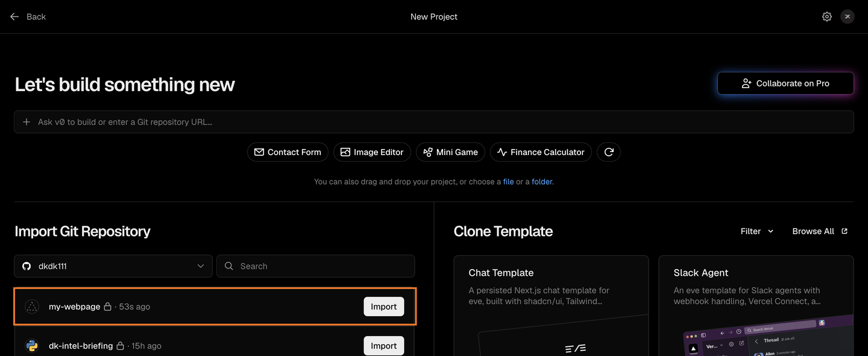Open the Slack Agent template card

756,305
